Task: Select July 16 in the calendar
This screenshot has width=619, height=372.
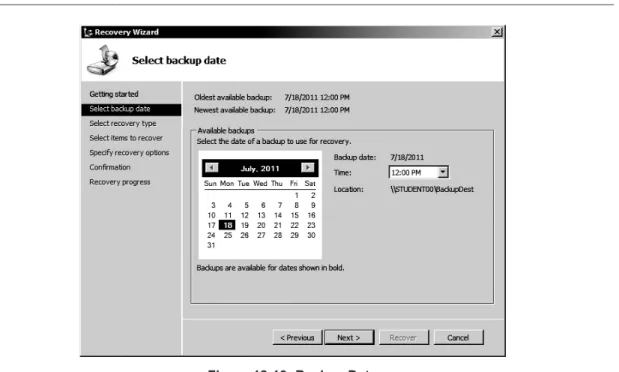Action: (x=311, y=215)
